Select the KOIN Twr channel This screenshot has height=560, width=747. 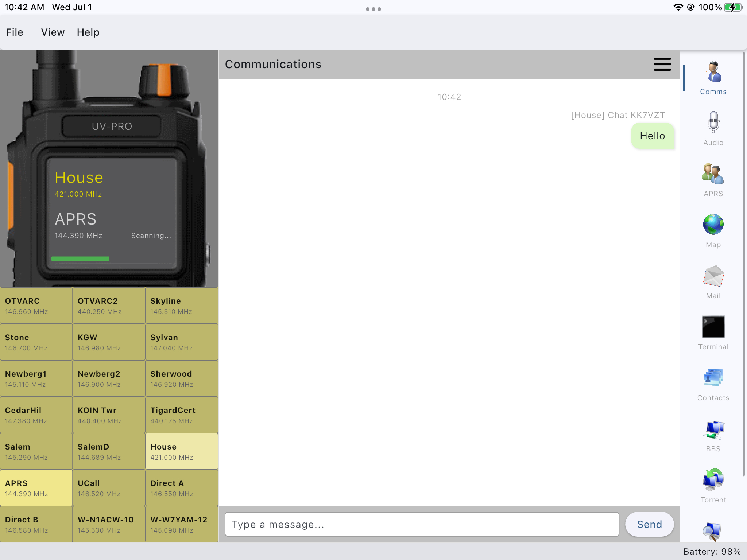(109, 415)
